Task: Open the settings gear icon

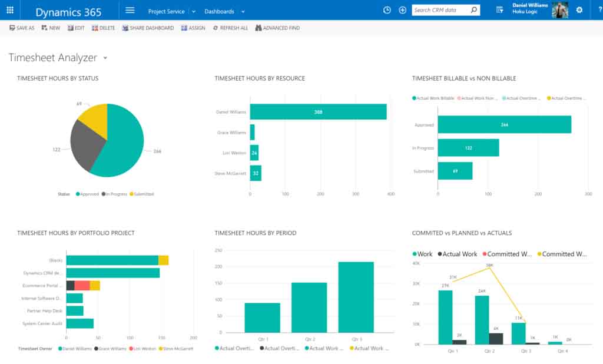Action: point(579,10)
